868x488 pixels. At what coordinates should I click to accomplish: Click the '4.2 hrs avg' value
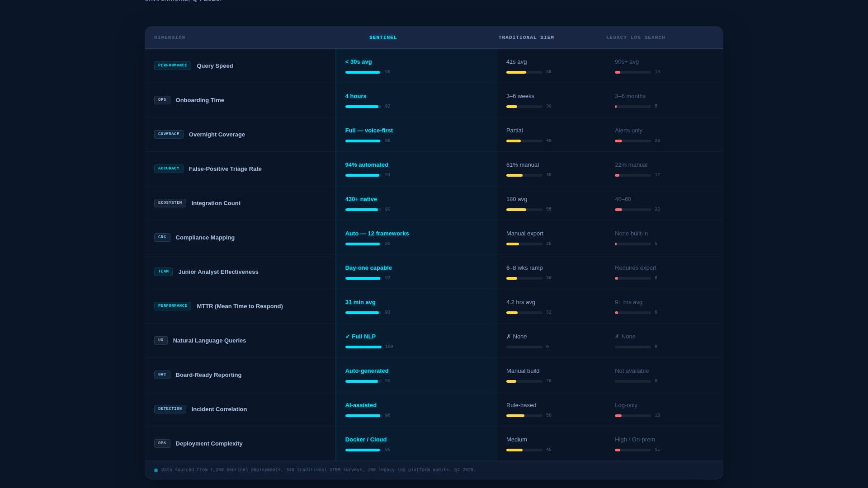[521, 302]
